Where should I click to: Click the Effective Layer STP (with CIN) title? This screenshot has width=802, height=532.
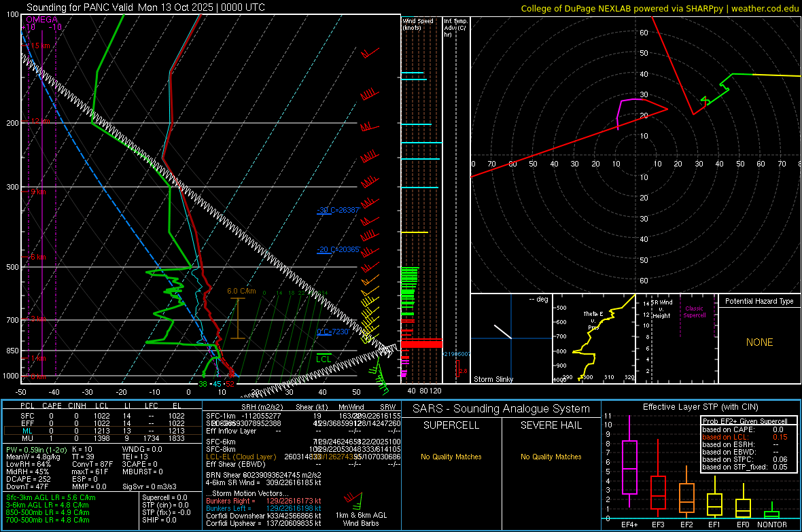click(700, 407)
